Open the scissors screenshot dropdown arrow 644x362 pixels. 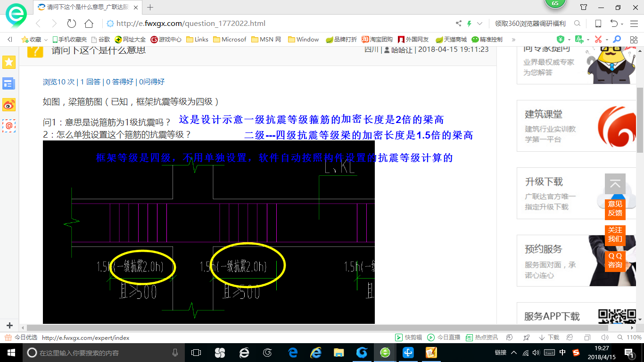tap(607, 40)
